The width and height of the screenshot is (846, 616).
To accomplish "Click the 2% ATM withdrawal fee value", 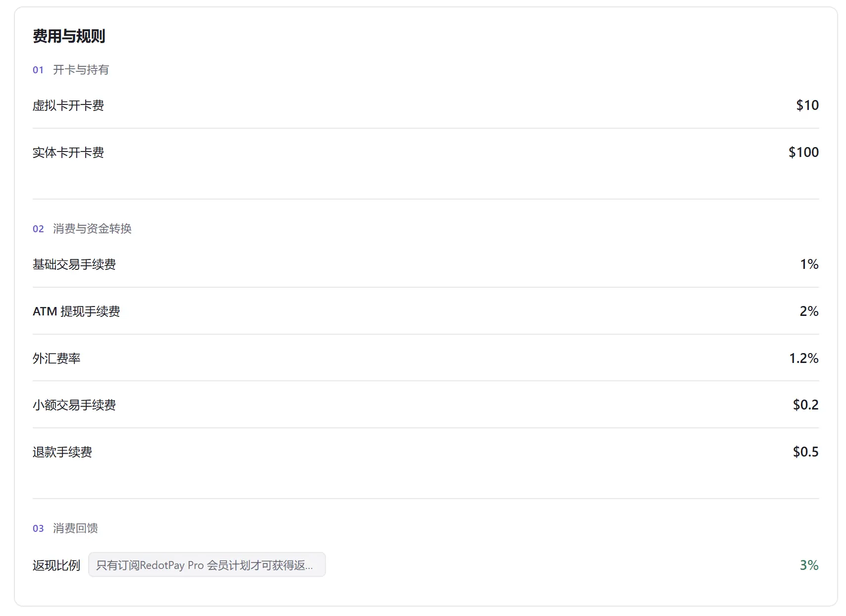I will [x=809, y=311].
